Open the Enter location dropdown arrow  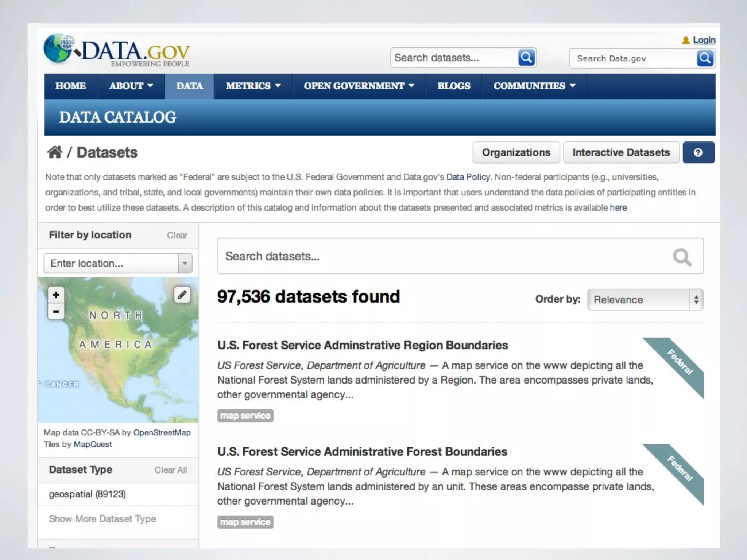185,263
